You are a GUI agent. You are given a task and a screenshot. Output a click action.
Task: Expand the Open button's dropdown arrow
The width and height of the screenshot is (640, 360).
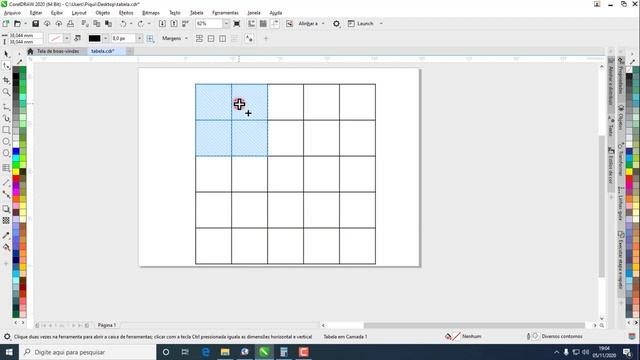(x=25, y=24)
